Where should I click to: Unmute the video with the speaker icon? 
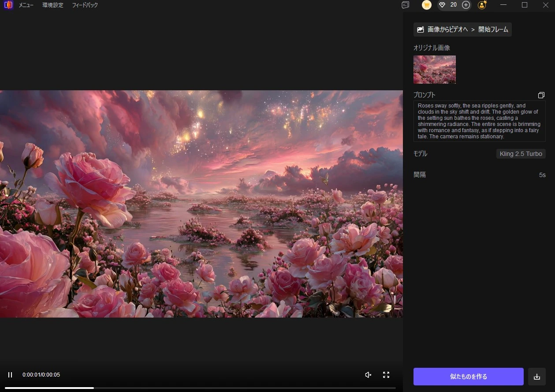pyautogui.click(x=368, y=375)
